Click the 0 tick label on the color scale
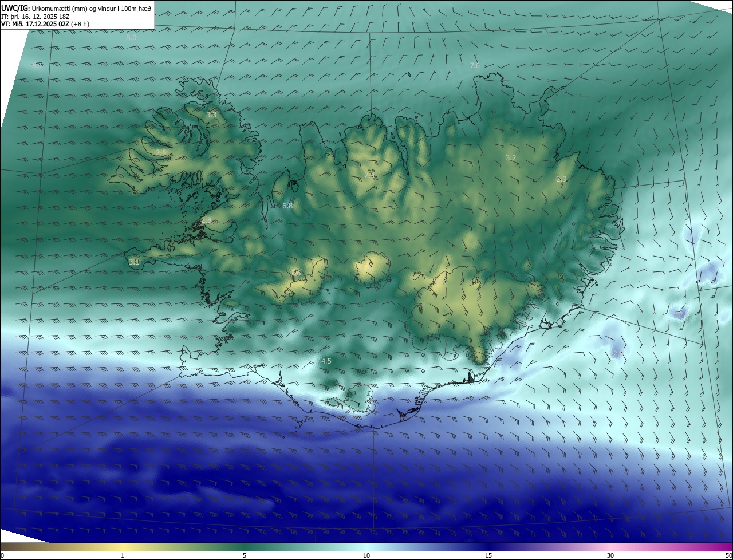Viewport: 733px width, 560px height. click(2, 555)
